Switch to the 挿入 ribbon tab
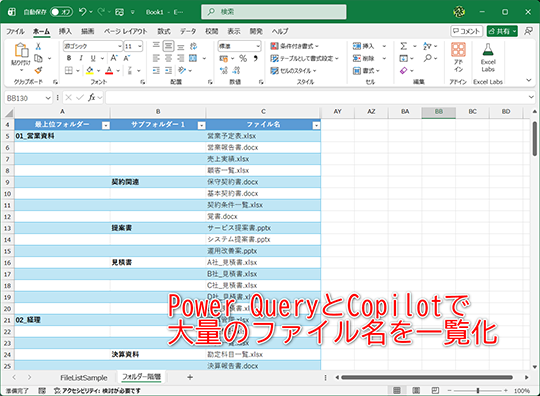This screenshot has width=540, height=396. coord(65,31)
